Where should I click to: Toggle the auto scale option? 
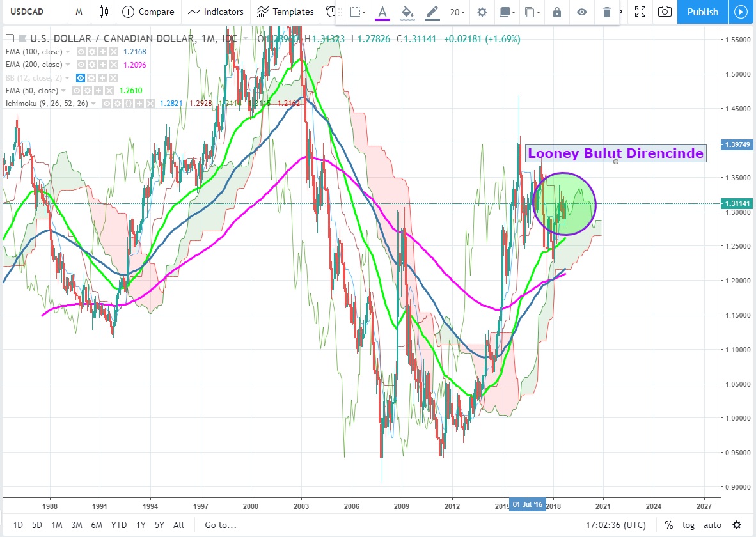712,525
